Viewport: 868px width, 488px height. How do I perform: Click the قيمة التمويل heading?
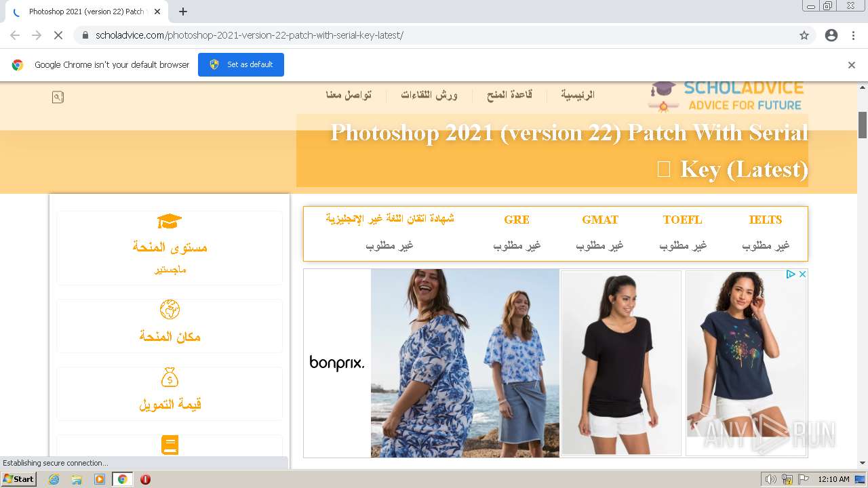[x=170, y=404]
